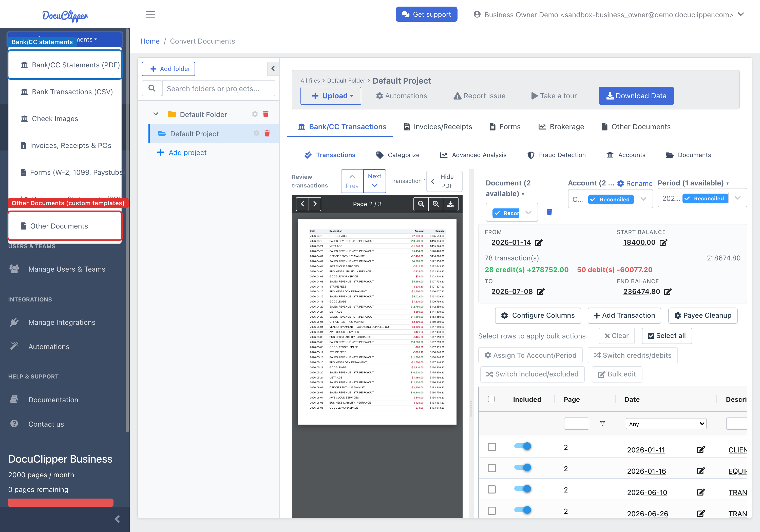This screenshot has height=532, width=760.
Task: Toggle Included switch for 2026-06-10 row
Action: (x=523, y=489)
